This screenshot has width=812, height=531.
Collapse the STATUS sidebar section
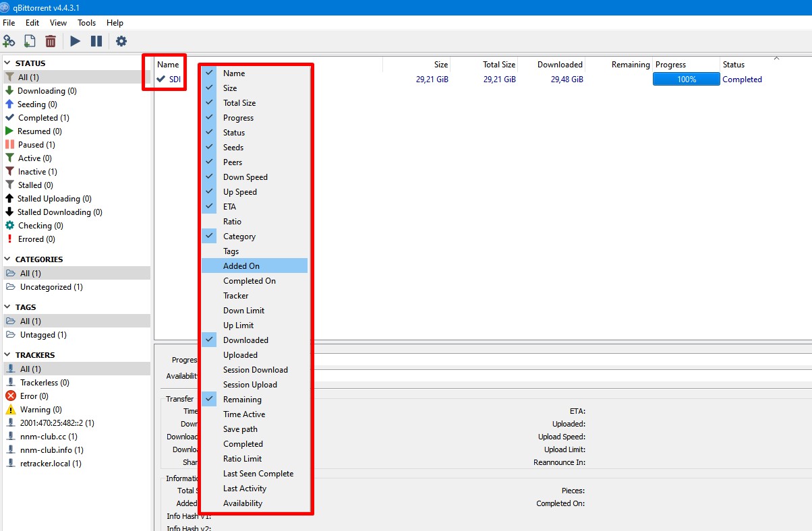pos(8,63)
